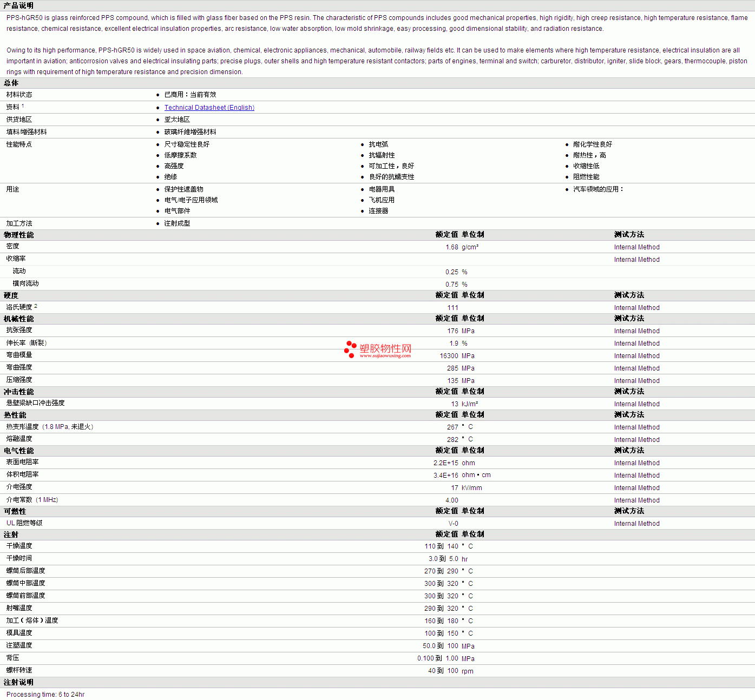The width and height of the screenshot is (755, 700).
Task: Click the 电器用具 usage item
Action: coord(382,189)
